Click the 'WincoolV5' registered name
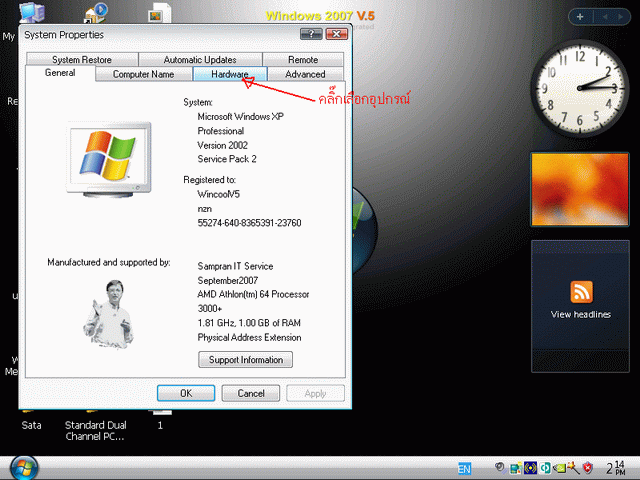Image resolution: width=640 pixels, height=480 pixels. [218, 194]
